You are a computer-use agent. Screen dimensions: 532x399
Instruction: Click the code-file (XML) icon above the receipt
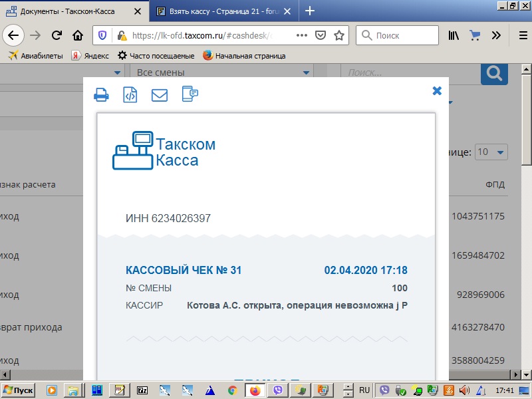point(130,94)
